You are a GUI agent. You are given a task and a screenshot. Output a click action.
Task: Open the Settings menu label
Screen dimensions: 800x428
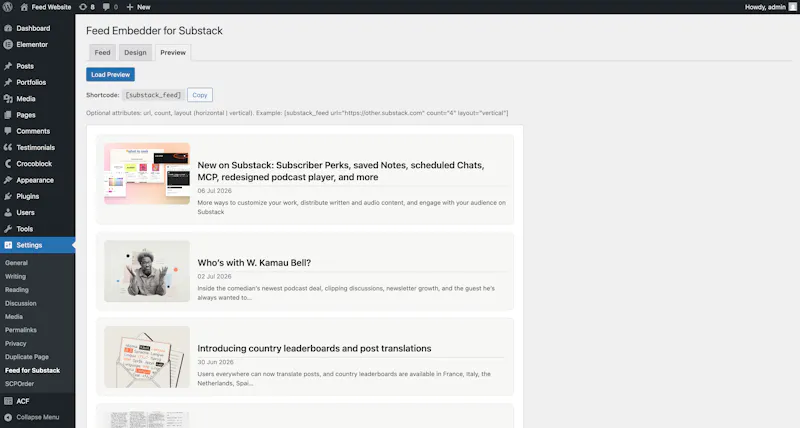[x=29, y=245]
